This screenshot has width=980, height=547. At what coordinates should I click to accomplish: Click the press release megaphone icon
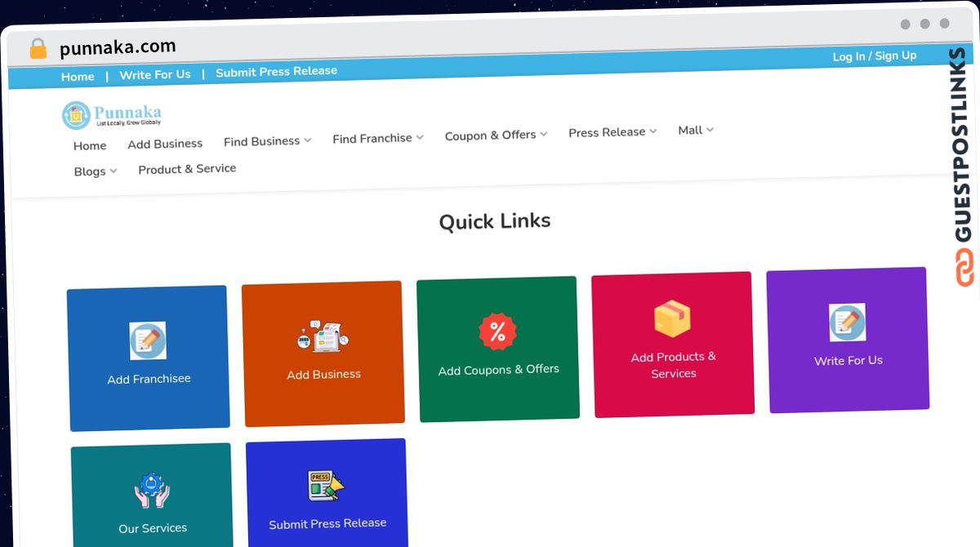326,485
